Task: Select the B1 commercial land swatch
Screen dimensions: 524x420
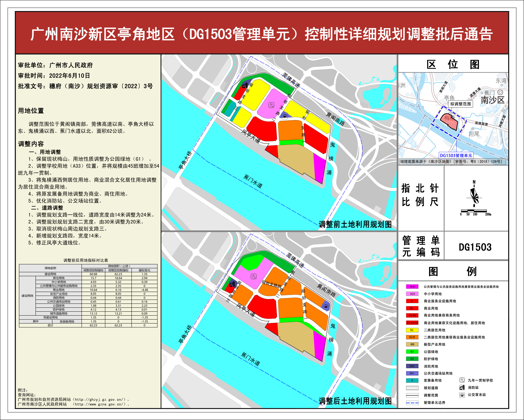Action: [x=412, y=308]
